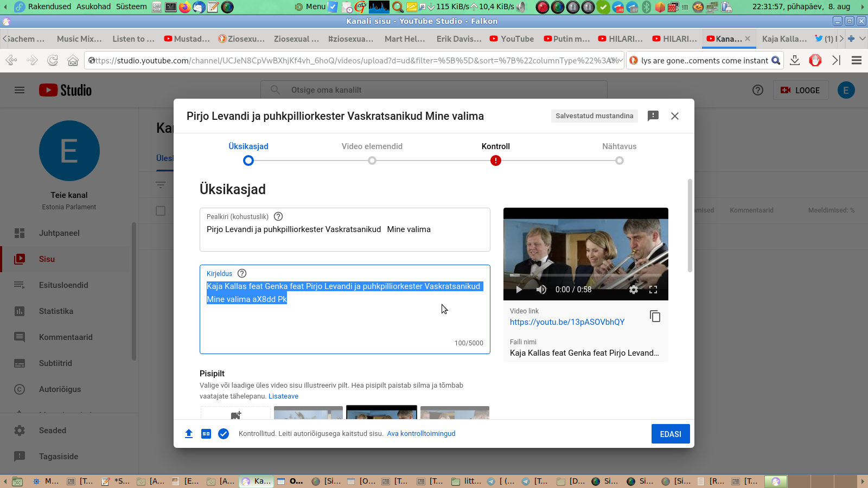868x488 pixels.
Task: Click into the Kirjeldus description field
Action: point(345,309)
